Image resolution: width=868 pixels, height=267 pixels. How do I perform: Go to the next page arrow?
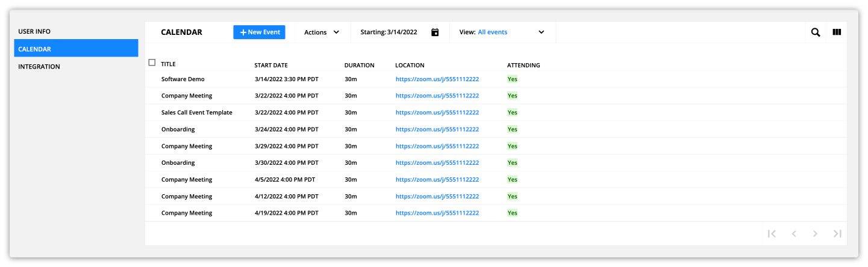click(x=815, y=234)
